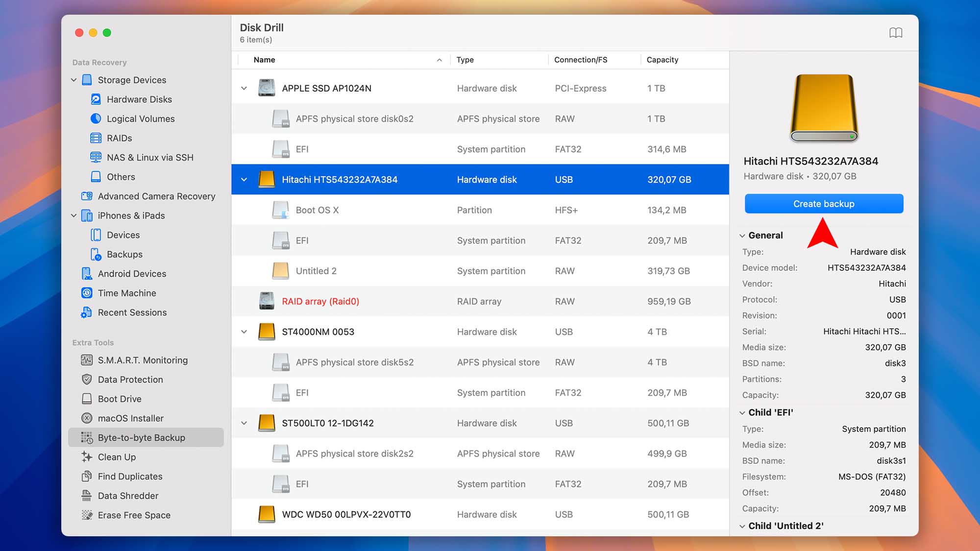The image size is (980, 551).
Task: Select APFS physical store disk2s2 row
Action: (480, 454)
